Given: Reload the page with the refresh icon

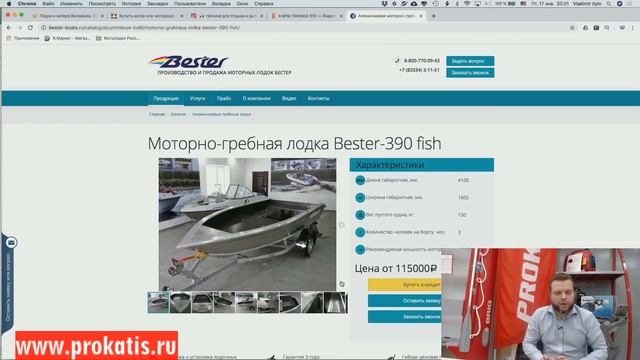Looking at the screenshot, I should coord(30,28).
